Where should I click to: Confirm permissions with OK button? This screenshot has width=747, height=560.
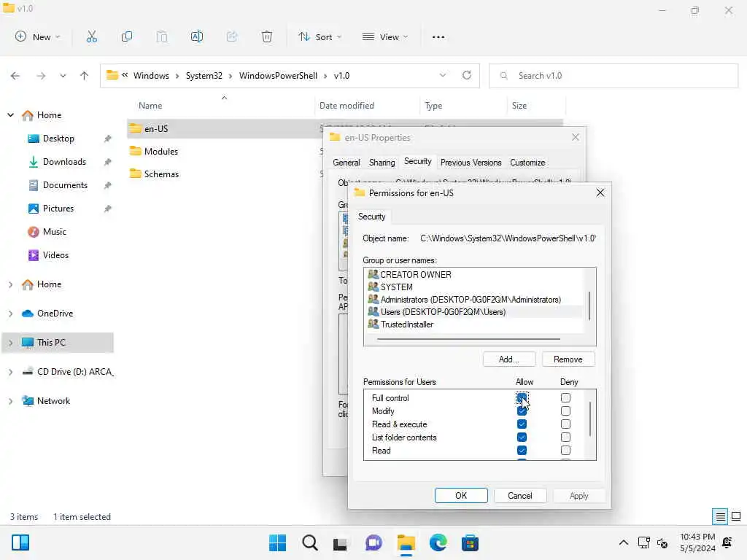click(x=461, y=496)
